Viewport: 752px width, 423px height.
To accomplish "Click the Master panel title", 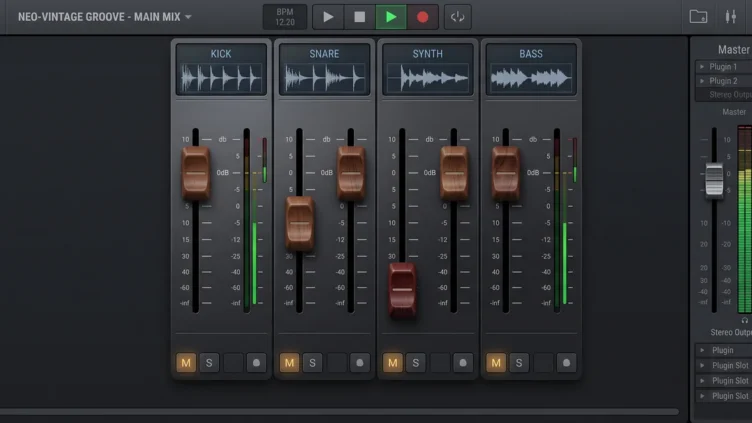I will (x=734, y=49).
